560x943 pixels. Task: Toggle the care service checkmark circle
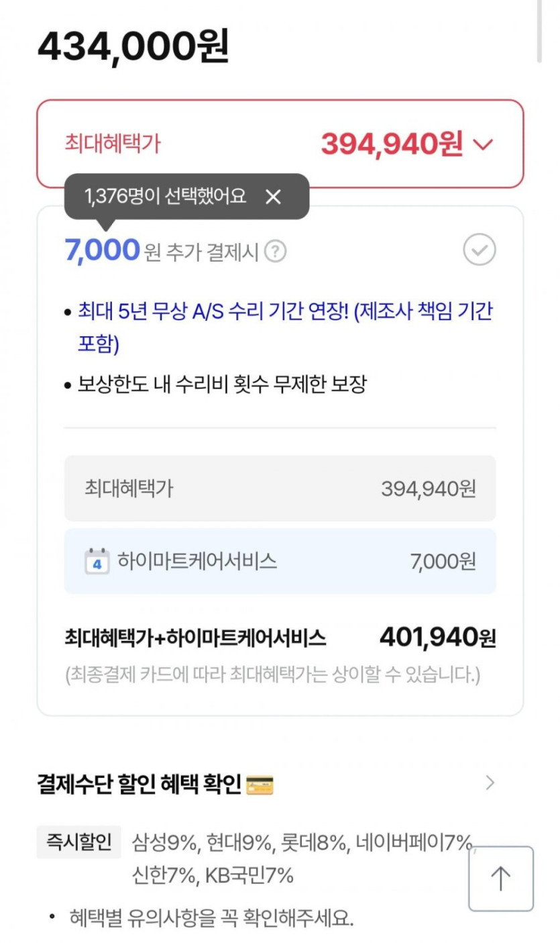tap(479, 251)
